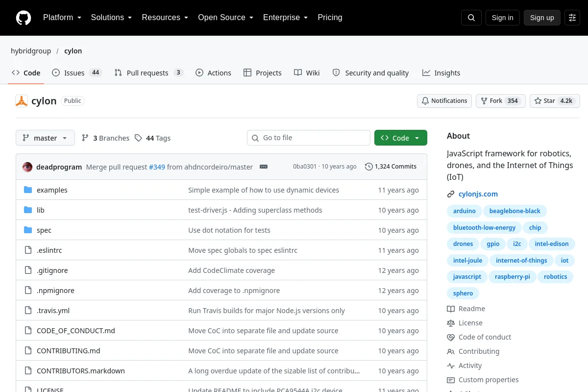
Task: Select the beaglebone-black topic tag
Action: [515, 211]
